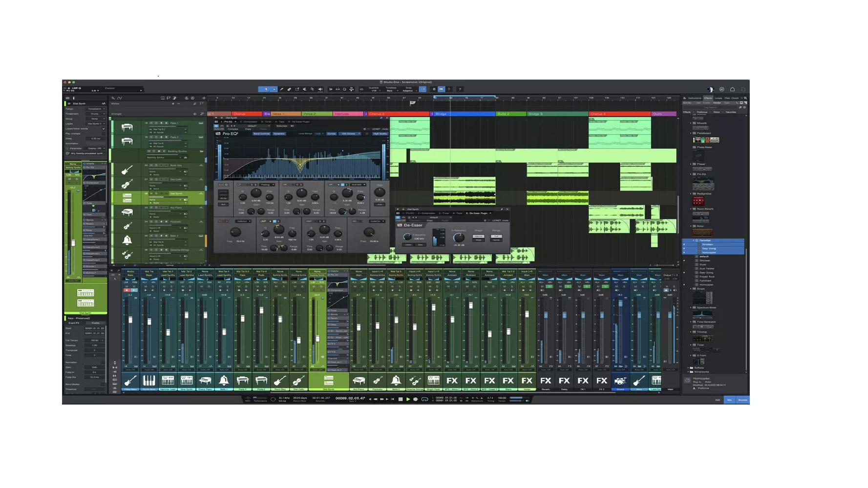Screen dimensions: 868x488
Task: Click the Pads 1 track piano icon
Action: coord(127,127)
